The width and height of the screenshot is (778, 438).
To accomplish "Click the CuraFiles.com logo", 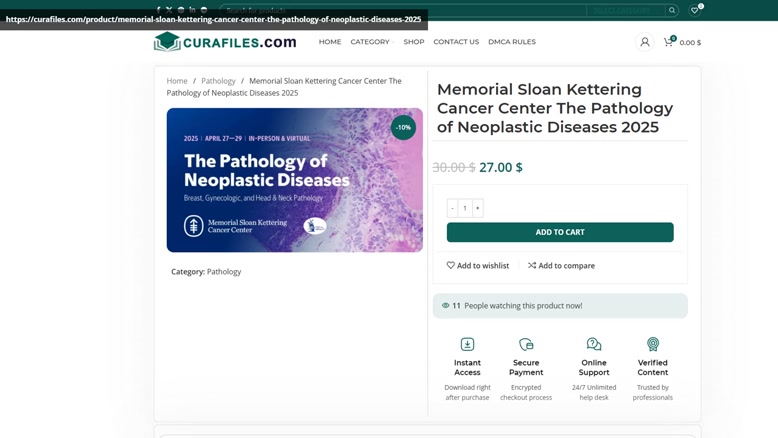I will (225, 42).
